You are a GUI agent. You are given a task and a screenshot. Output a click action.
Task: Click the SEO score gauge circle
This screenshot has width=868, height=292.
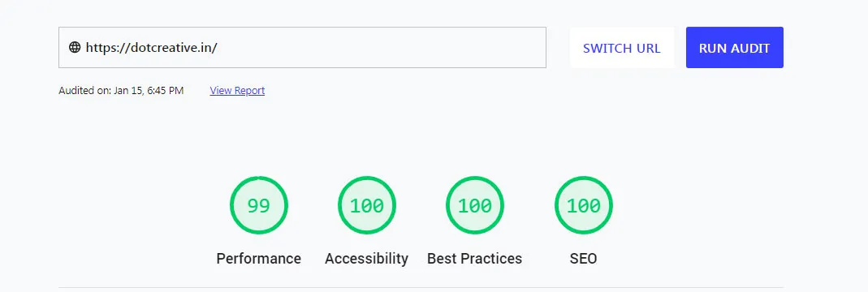point(584,205)
